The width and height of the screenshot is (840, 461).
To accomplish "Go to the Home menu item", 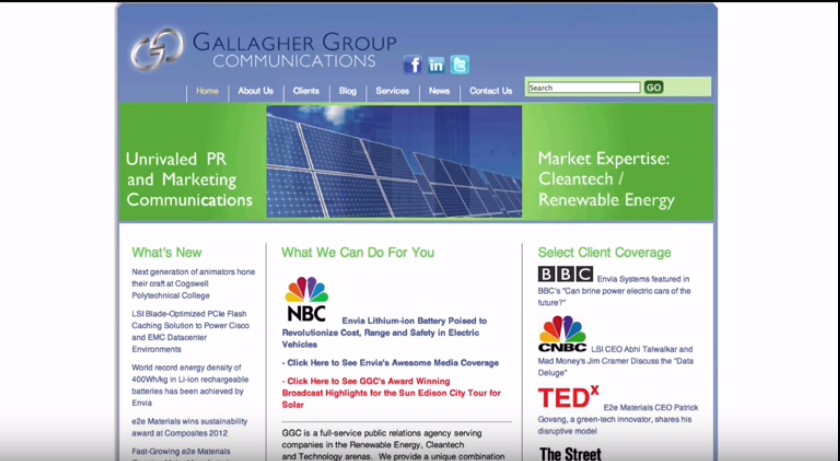I will click(207, 91).
